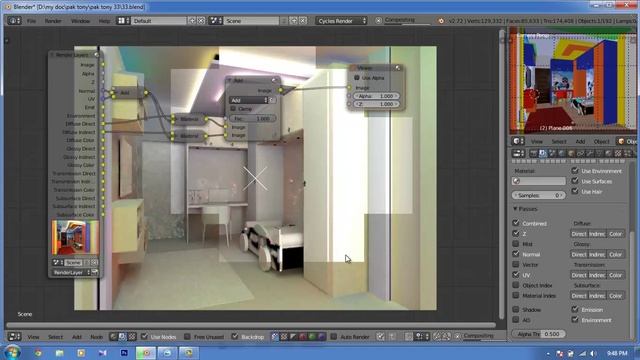
Task: Toggle Use Alpha in the Viewer node
Action: point(357,78)
